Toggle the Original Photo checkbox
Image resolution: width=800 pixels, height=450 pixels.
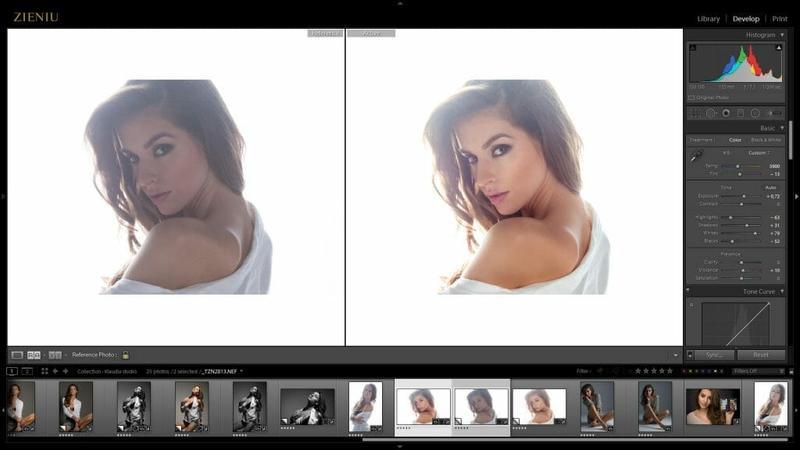pyautogui.click(x=692, y=97)
